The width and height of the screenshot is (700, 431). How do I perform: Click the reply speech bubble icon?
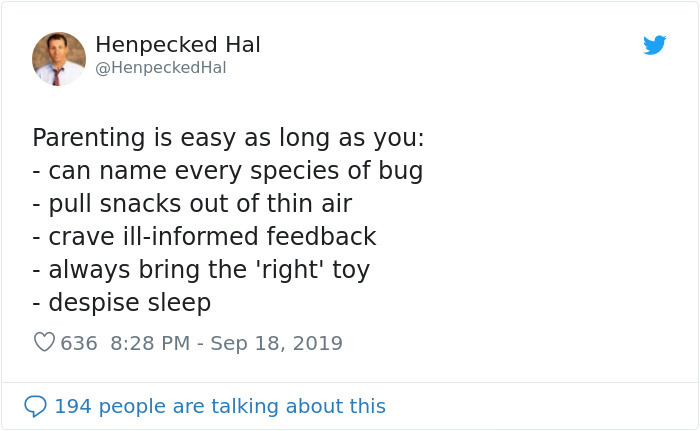click(x=35, y=406)
